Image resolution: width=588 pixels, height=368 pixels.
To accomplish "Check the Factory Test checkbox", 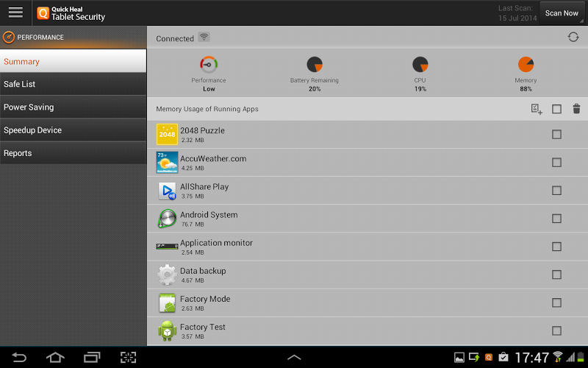I will tap(556, 330).
